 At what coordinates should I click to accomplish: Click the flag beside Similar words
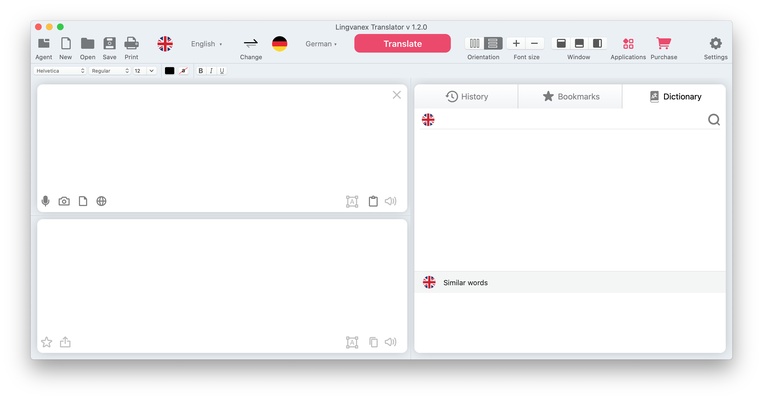click(429, 282)
